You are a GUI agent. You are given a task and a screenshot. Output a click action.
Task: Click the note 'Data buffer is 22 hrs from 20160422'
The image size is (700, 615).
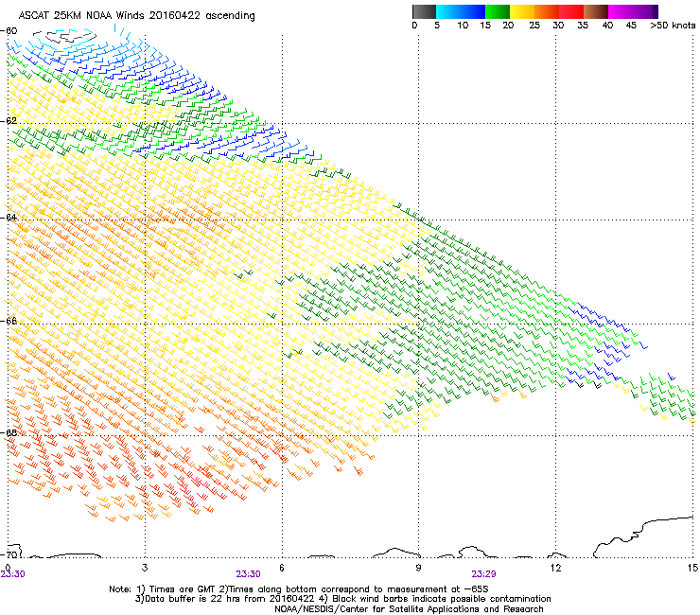point(229,599)
